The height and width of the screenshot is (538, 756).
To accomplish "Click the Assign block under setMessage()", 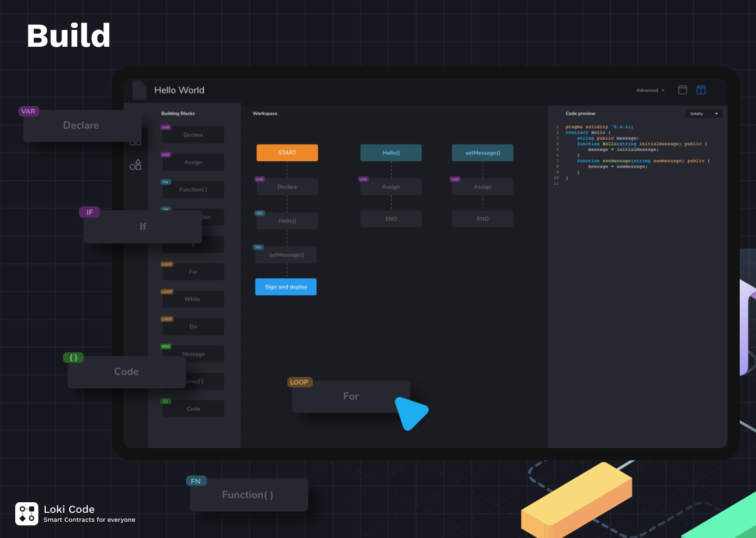I will [482, 187].
